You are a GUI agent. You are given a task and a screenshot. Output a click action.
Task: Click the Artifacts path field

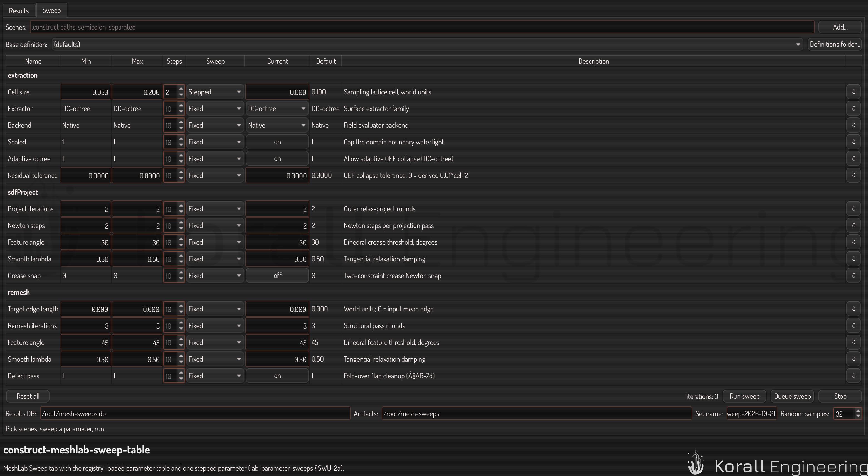[x=536, y=414]
